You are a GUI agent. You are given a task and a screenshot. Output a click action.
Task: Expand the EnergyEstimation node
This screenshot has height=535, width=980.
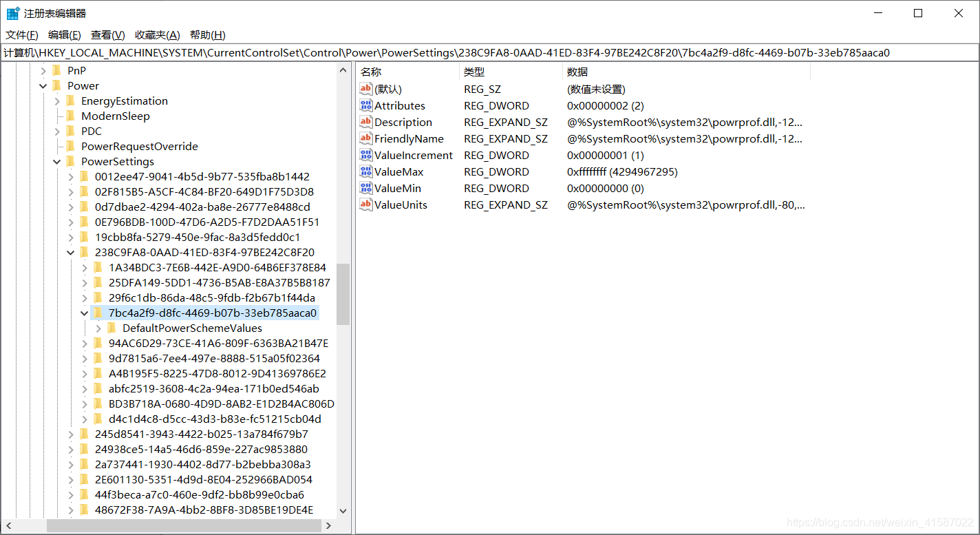pyautogui.click(x=57, y=101)
